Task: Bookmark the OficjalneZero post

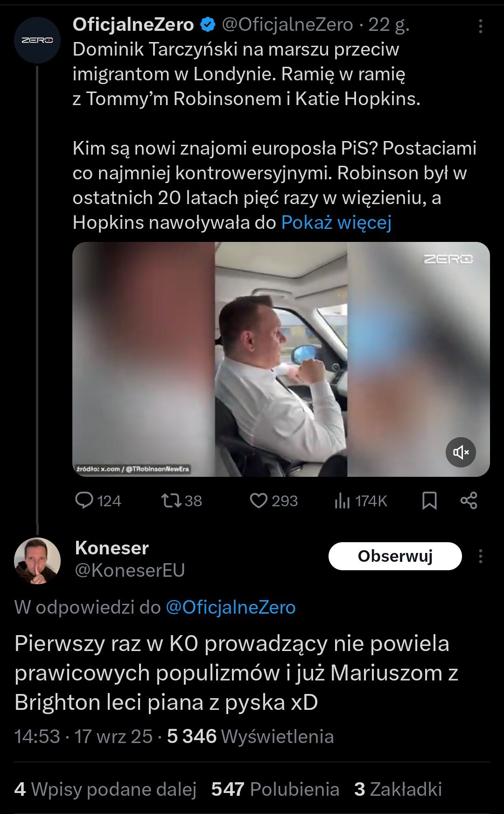Action: coord(429,501)
